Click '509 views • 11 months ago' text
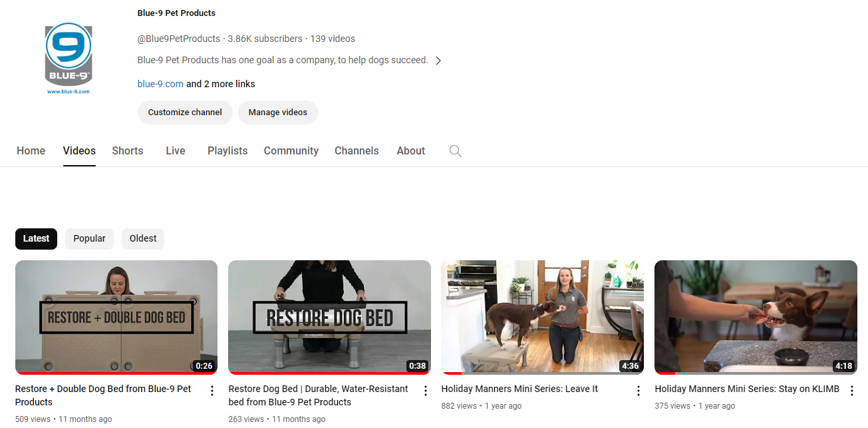This screenshot has width=868, height=428. (x=64, y=419)
